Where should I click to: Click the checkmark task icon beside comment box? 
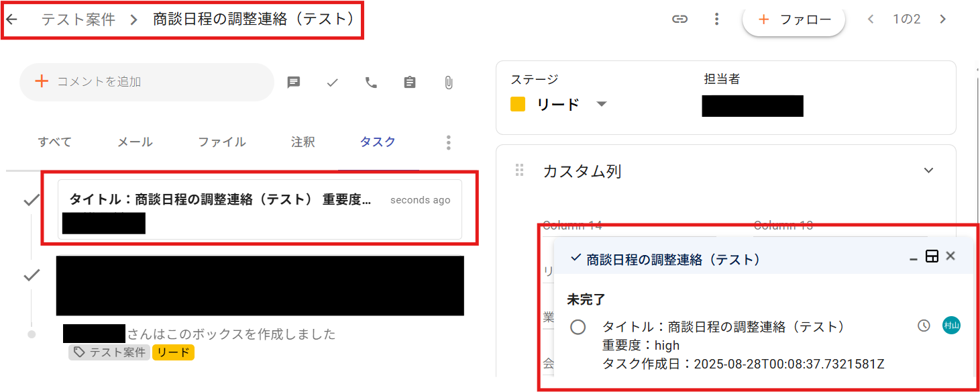pyautogui.click(x=332, y=82)
